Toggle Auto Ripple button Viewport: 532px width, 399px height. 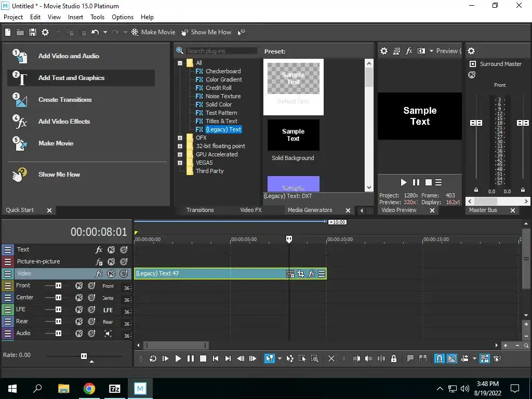coord(464,358)
